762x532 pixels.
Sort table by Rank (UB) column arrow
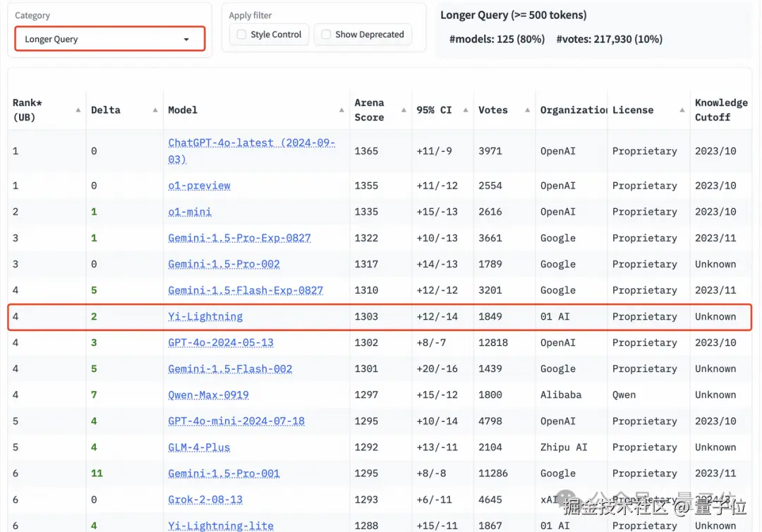click(78, 110)
